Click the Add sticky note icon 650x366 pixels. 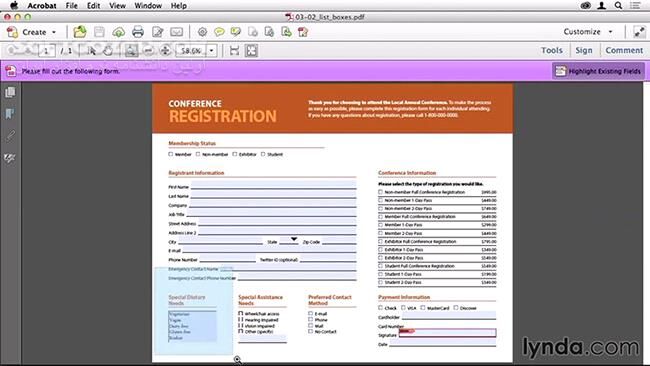pyautogui.click(x=219, y=32)
